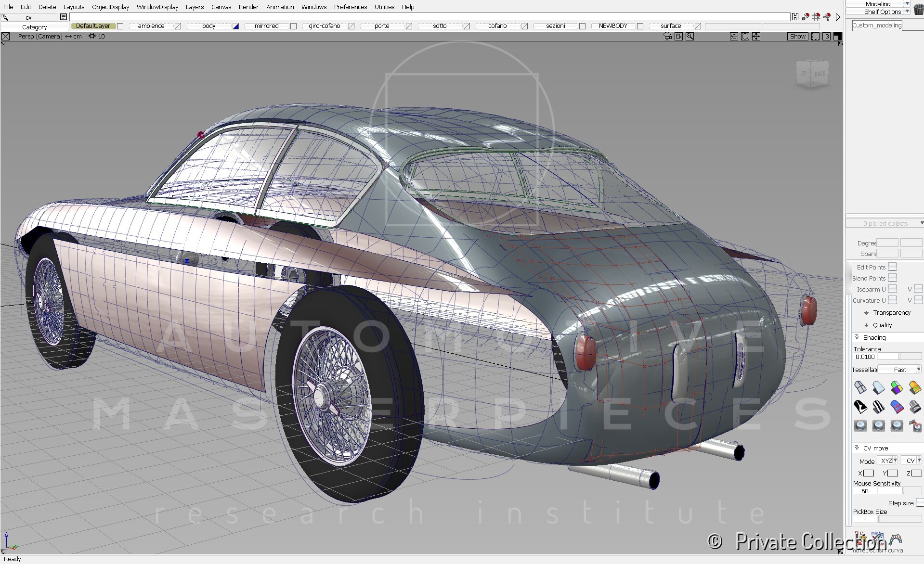The image size is (924, 564).
Task: Open the ObjectDisplay menu
Action: pos(110,7)
